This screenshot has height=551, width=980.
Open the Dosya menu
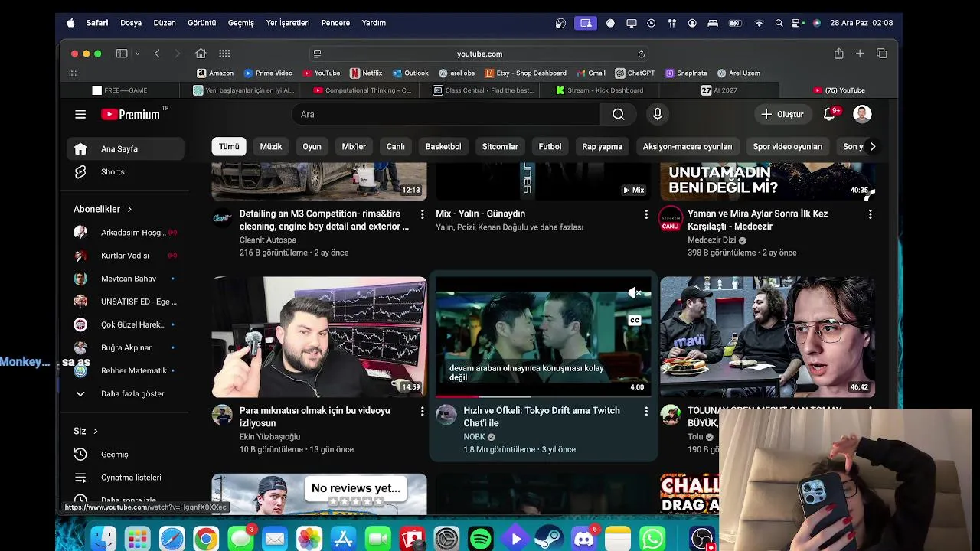(131, 23)
